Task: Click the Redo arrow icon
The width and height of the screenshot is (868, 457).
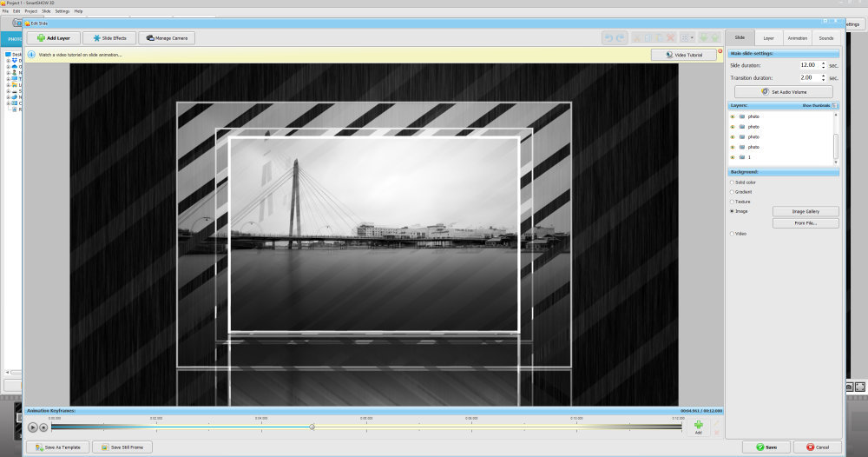Action: pos(620,38)
